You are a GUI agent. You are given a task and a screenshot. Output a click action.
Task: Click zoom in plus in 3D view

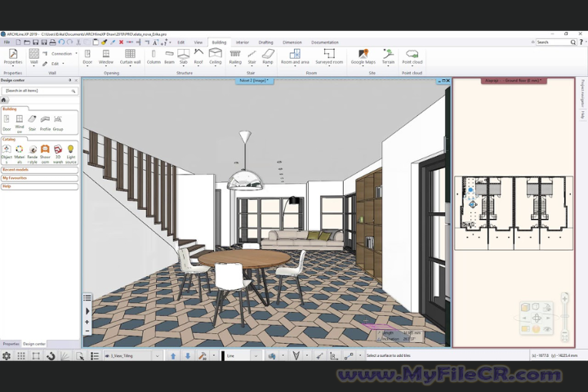[x=87, y=322]
